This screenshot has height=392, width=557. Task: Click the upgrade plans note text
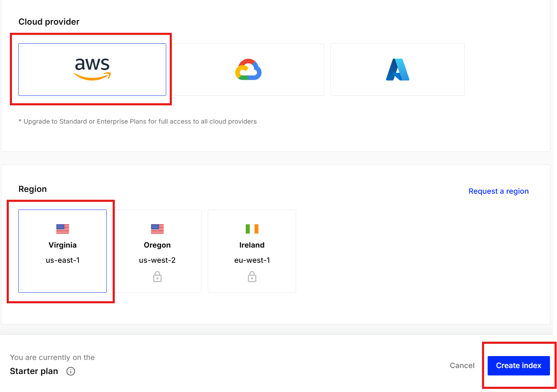click(138, 122)
